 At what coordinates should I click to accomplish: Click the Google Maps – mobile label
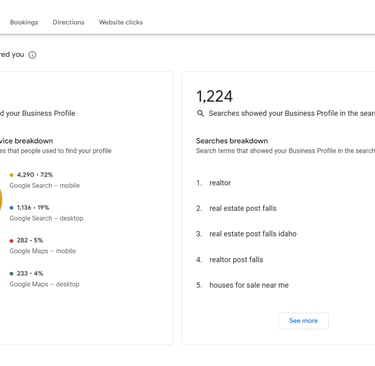point(43,251)
